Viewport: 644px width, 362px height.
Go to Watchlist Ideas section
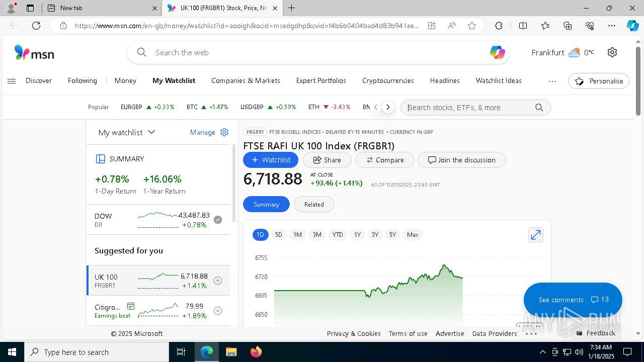499,80
